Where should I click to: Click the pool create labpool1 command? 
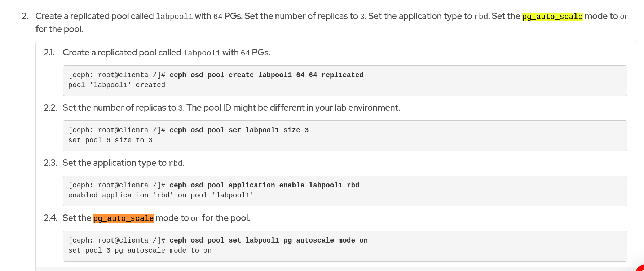point(266,75)
